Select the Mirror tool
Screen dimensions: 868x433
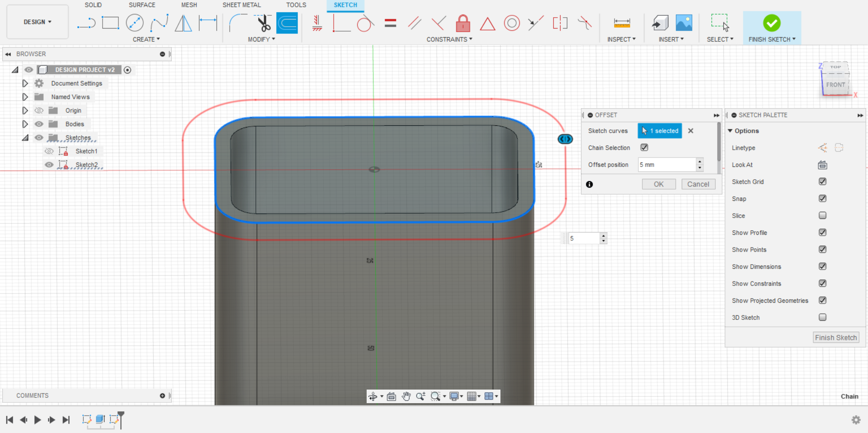(184, 23)
